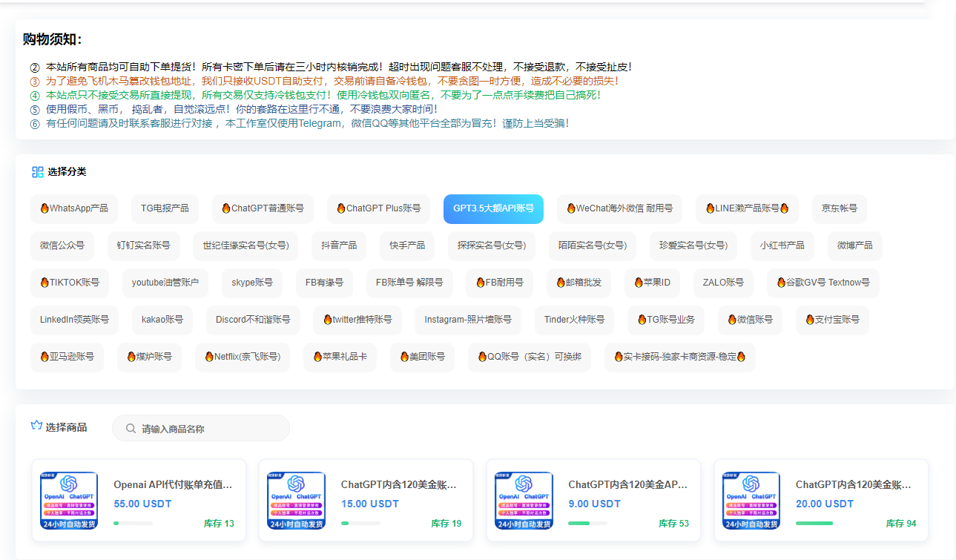Choose the 微信账号 category

coord(750,320)
